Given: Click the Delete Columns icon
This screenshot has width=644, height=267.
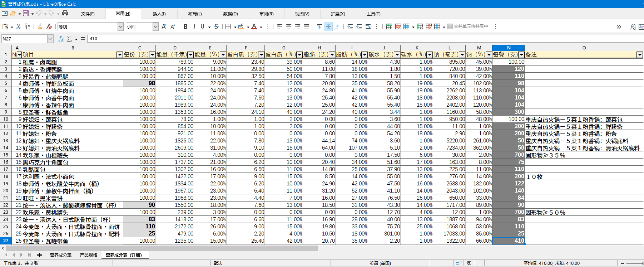Looking at the screenshot, I should point(429,26).
